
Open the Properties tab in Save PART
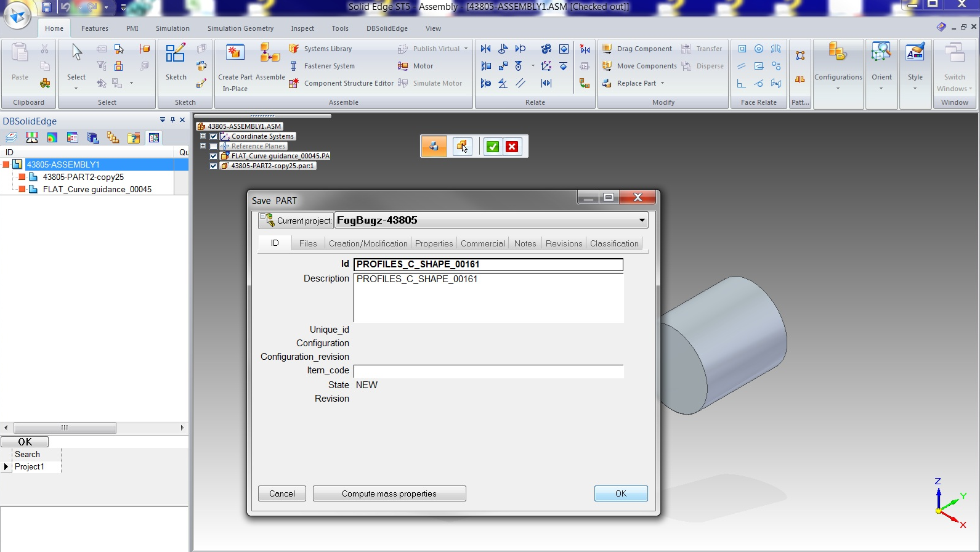coord(434,243)
